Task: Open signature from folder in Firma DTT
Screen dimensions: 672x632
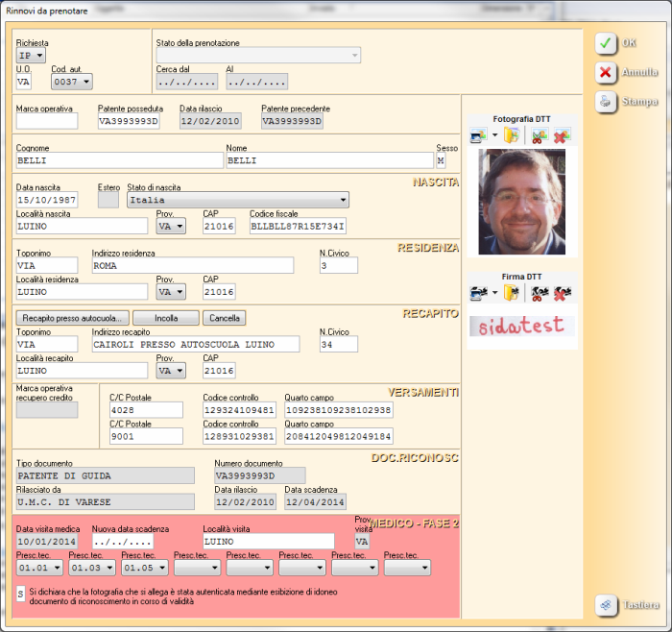Action: (512, 293)
